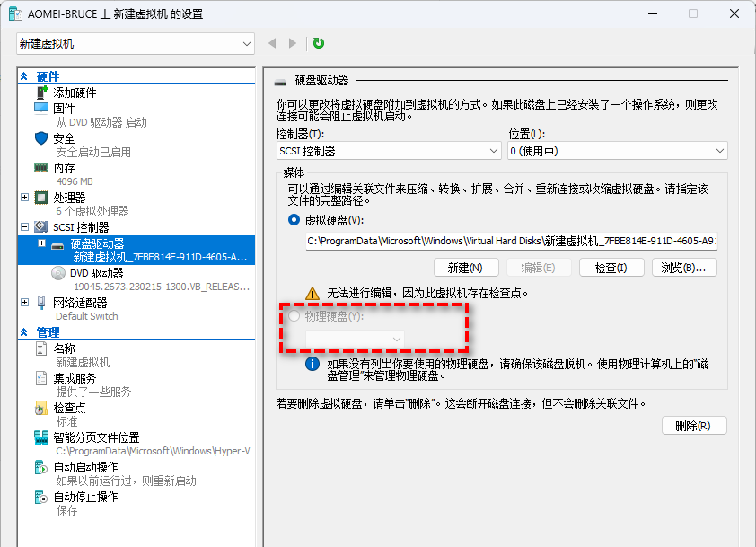Expand the 处理器 processor tree node

tap(24, 197)
